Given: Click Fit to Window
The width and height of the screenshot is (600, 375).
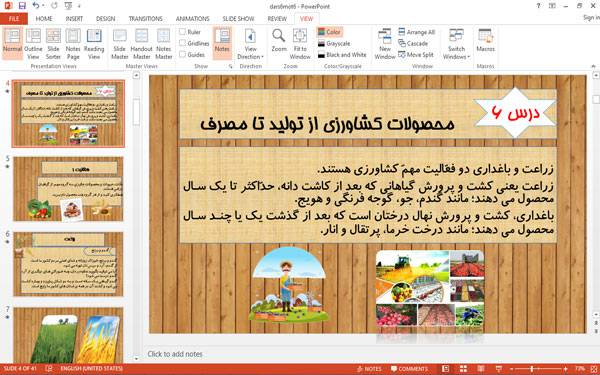Looking at the screenshot, I should [300, 44].
